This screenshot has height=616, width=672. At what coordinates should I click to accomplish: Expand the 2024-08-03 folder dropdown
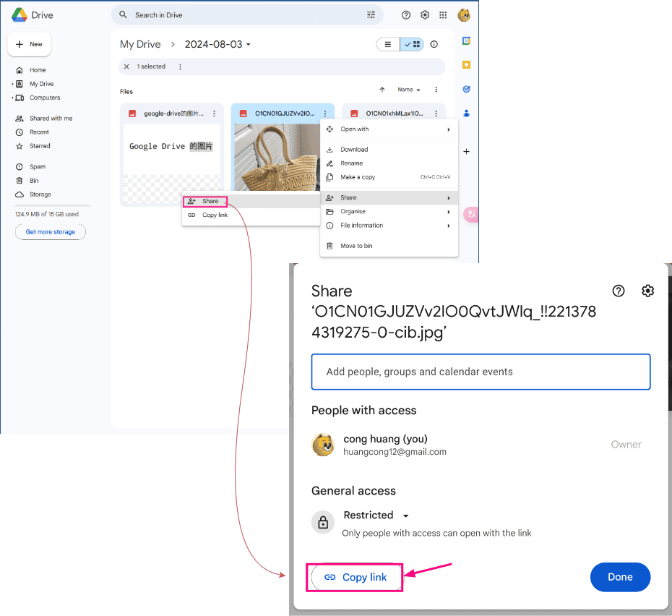(x=249, y=45)
